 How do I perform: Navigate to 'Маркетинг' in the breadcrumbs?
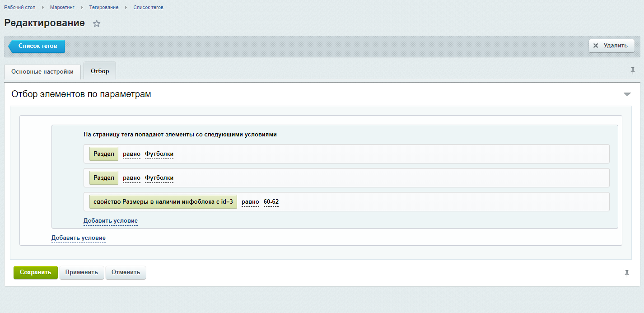[x=62, y=7]
